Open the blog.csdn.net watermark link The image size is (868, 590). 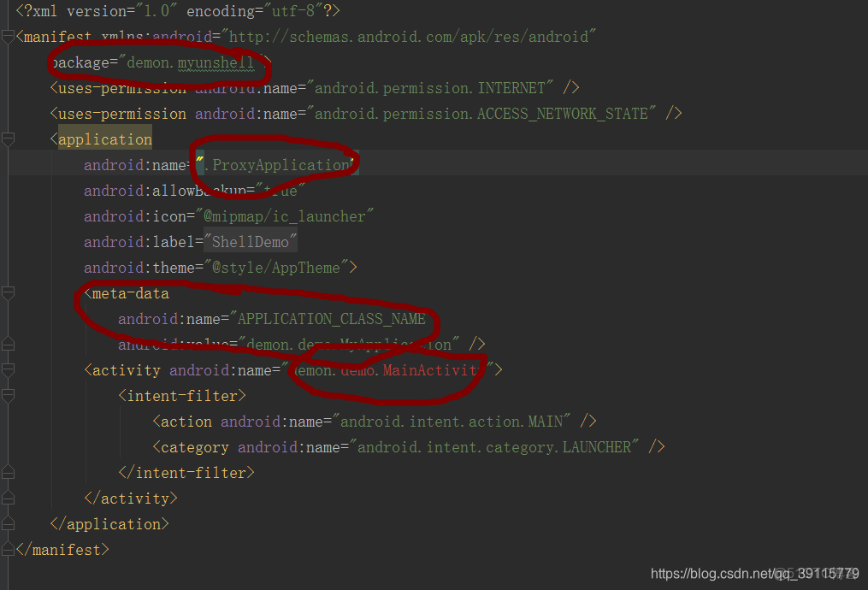point(754,574)
